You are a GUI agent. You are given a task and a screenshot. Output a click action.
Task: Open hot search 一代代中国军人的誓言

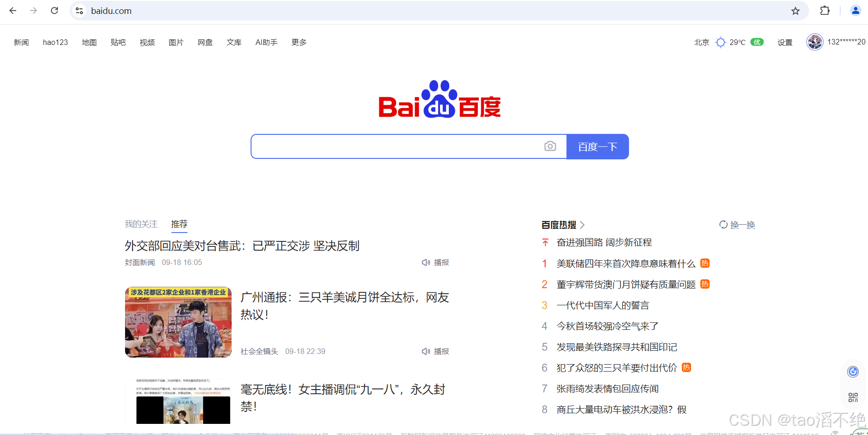pos(603,305)
